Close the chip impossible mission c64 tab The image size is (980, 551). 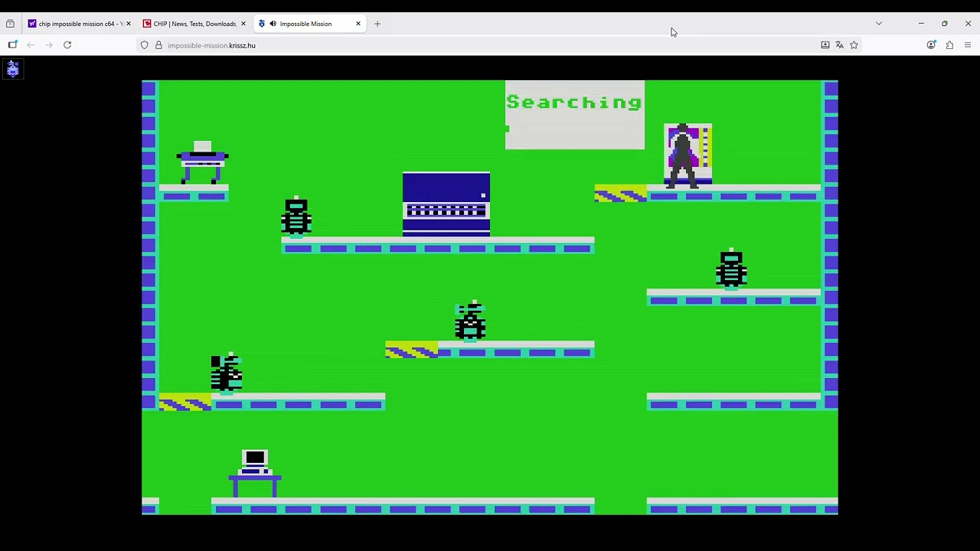(x=128, y=24)
